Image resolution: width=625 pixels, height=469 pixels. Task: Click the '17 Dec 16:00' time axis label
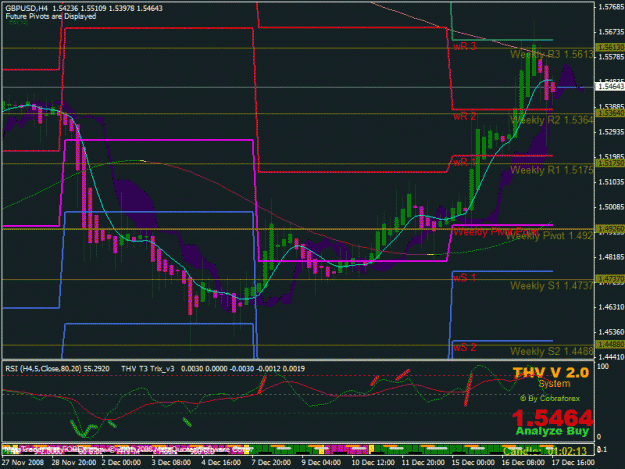click(x=573, y=463)
